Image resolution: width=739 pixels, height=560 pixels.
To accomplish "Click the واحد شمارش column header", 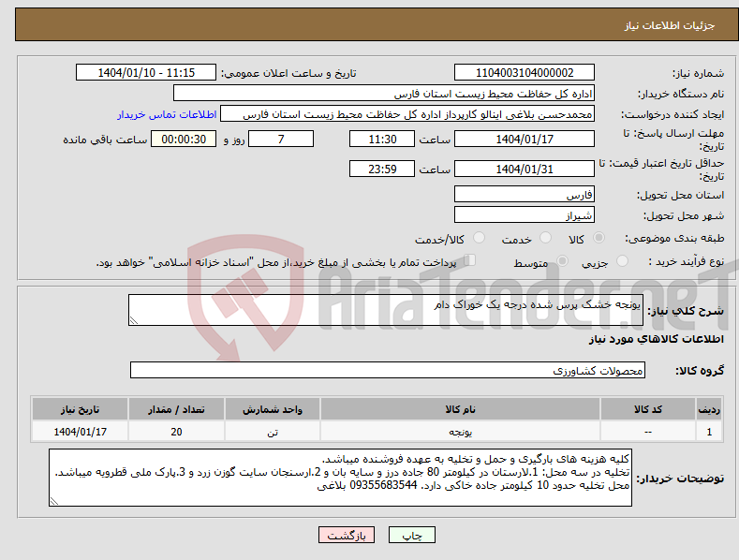I will tap(273, 409).
